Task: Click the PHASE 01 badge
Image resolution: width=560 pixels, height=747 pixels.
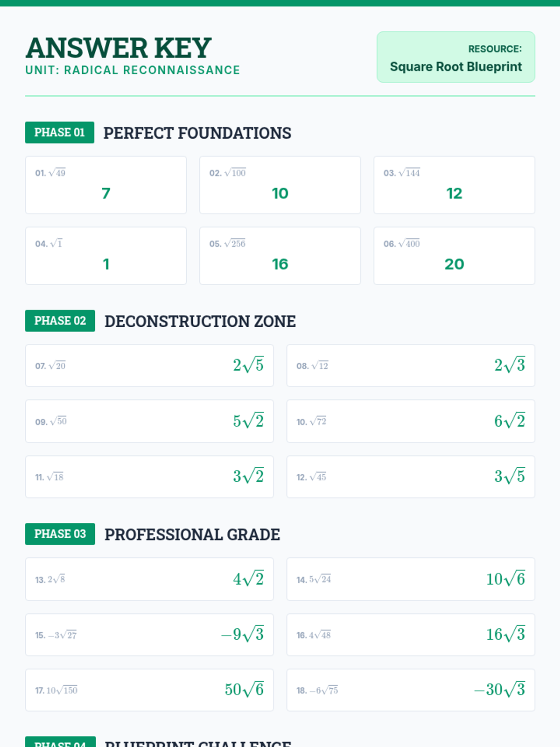Action: [59, 133]
